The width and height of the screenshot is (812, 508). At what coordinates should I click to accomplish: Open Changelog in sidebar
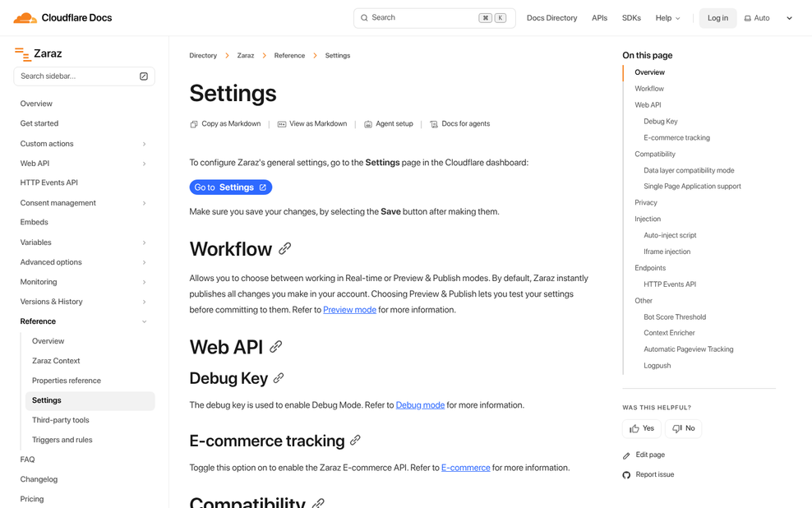pyautogui.click(x=39, y=479)
